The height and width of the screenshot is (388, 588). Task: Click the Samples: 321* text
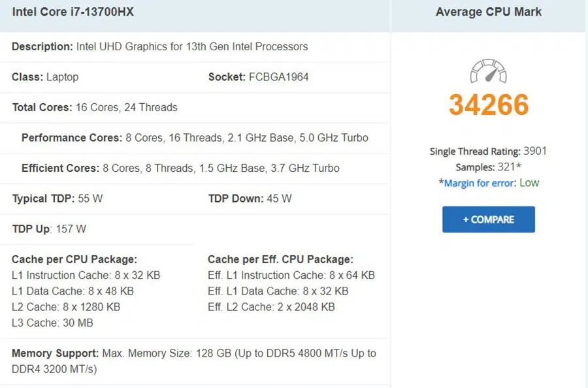(488, 167)
